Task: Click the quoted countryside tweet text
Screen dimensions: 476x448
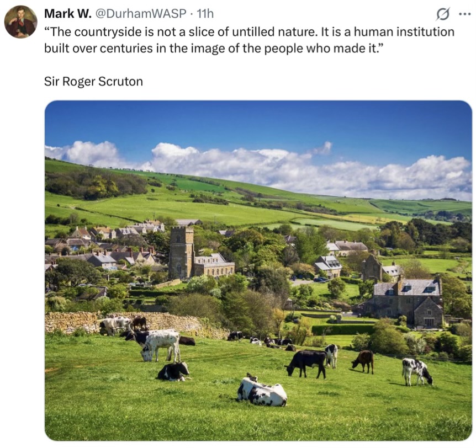Action: (x=249, y=40)
